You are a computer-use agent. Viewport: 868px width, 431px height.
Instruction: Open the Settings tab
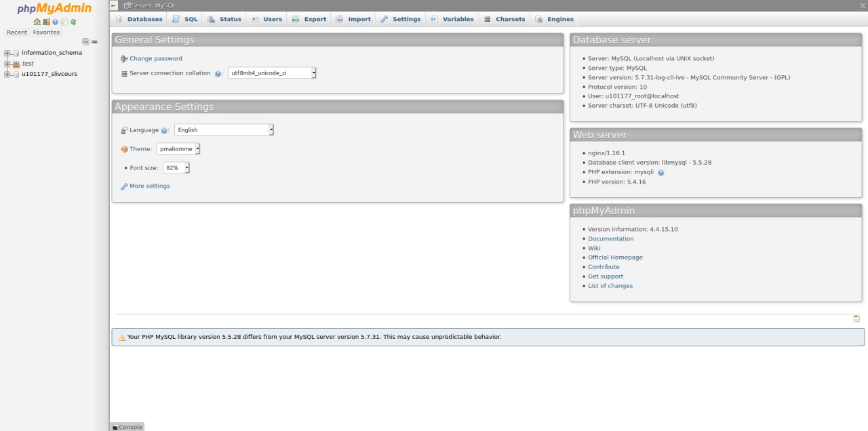click(400, 19)
